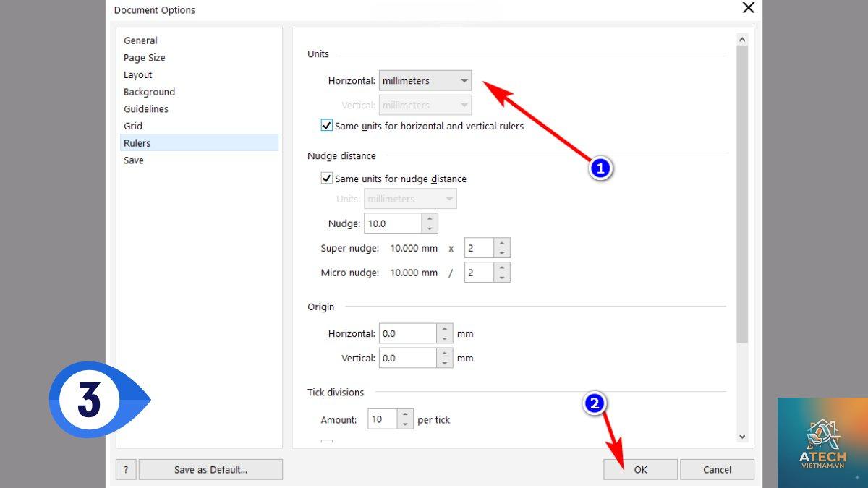The width and height of the screenshot is (868, 488).
Task: Click the options panel scrollbar thumb
Action: 742,194
